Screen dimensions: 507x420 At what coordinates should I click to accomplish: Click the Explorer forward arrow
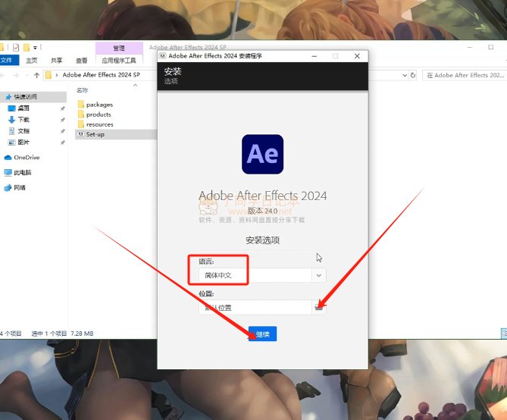point(16,75)
